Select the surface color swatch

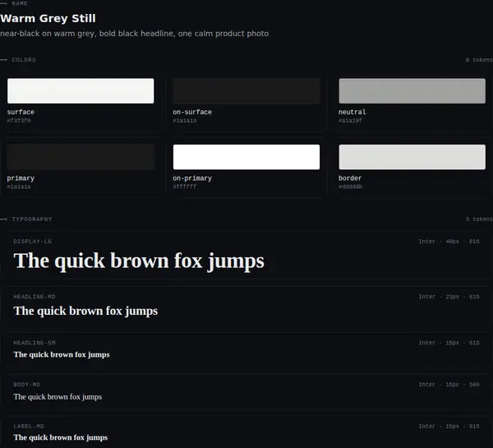[x=81, y=91]
